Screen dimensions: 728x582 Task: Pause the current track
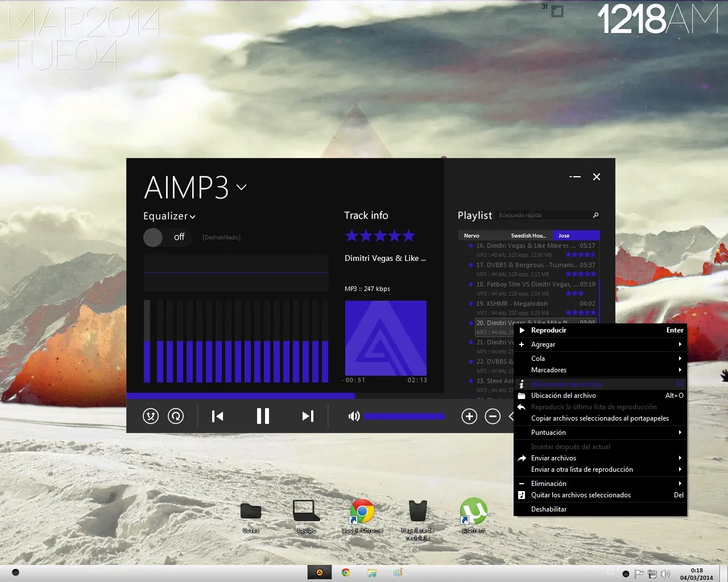(263, 416)
